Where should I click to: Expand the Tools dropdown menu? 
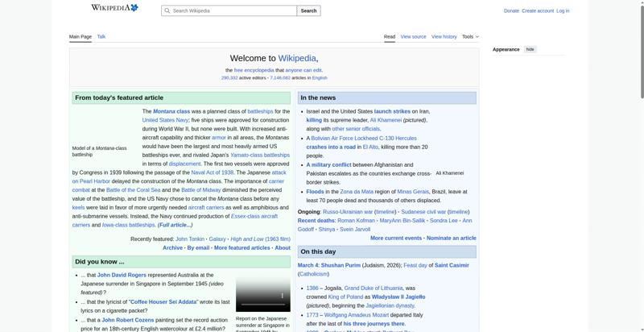click(470, 36)
